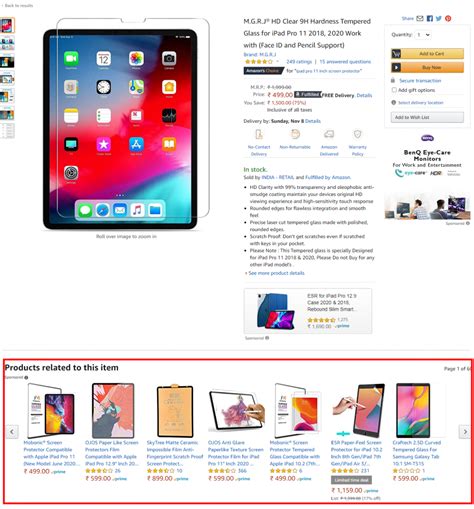Add the item to cart
The height and width of the screenshot is (509, 474).
[x=427, y=53]
